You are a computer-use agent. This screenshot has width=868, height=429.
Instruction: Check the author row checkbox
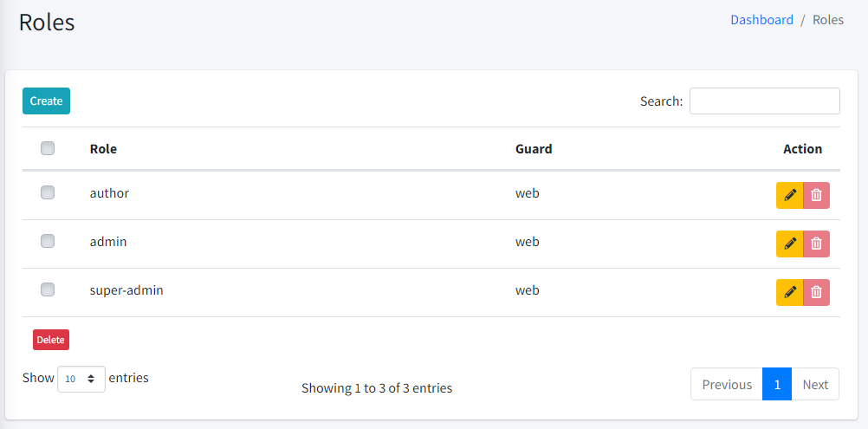pyautogui.click(x=48, y=192)
